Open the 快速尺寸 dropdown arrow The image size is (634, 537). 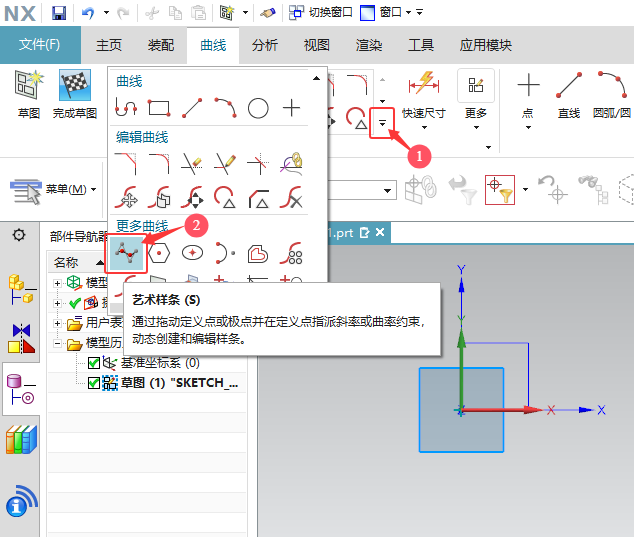[424, 128]
